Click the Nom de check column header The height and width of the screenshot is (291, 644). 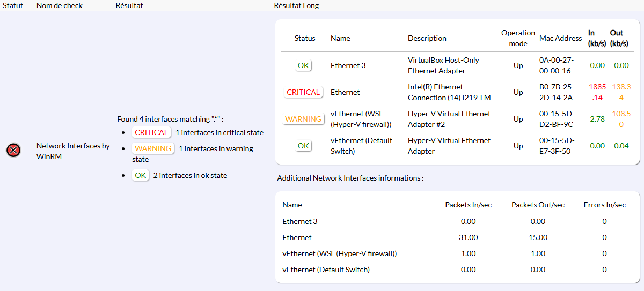[58, 5]
